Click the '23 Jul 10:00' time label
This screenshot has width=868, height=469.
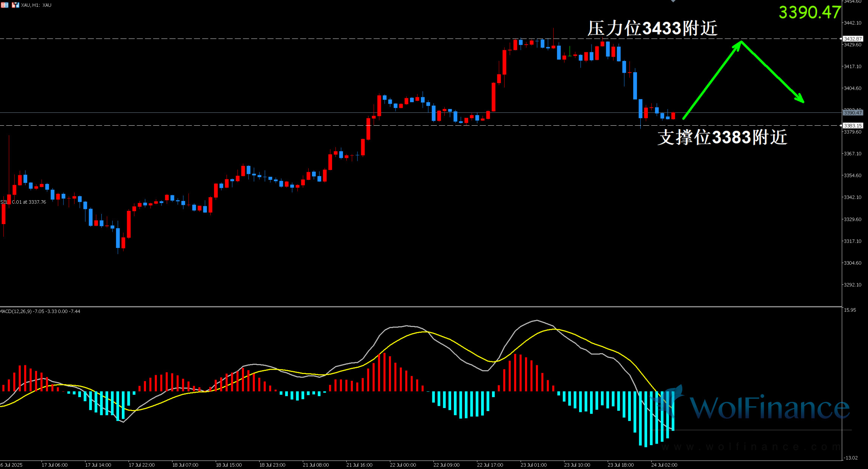(577, 465)
